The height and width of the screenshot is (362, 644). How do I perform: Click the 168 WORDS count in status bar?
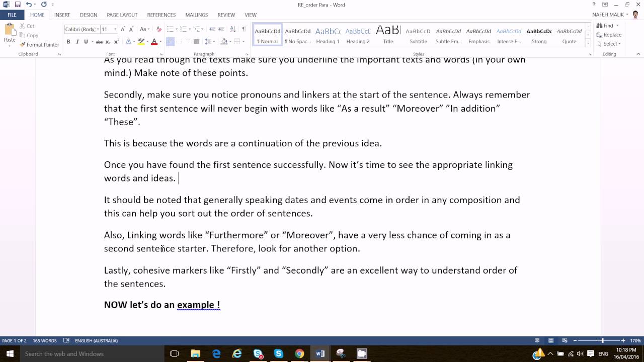pos(45,340)
